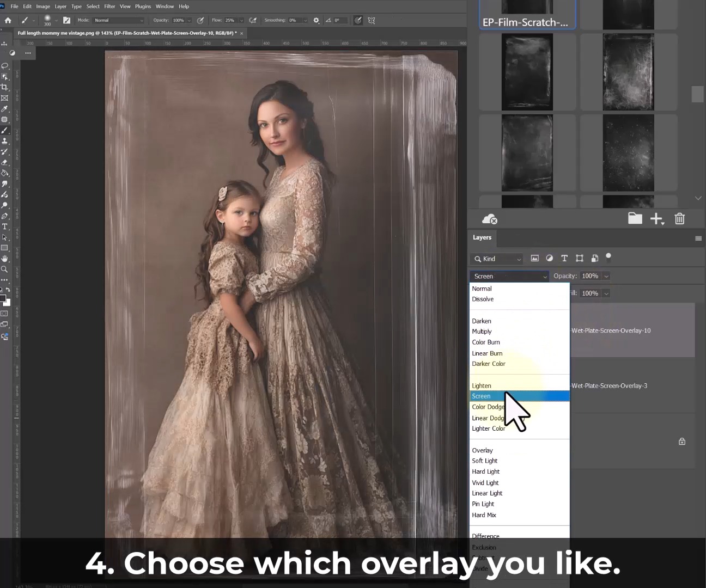Choose Overlay blend mode from list
706x588 pixels.
pyautogui.click(x=483, y=451)
